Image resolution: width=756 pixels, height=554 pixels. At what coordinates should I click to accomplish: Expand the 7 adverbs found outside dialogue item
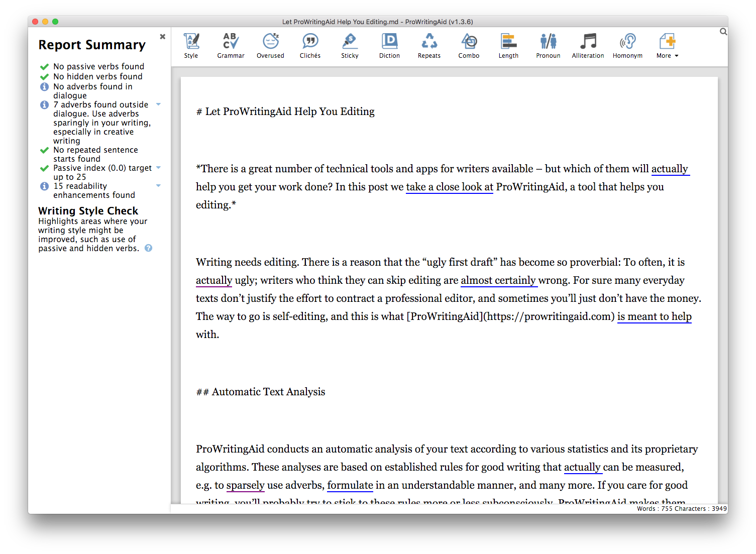pyautogui.click(x=158, y=104)
